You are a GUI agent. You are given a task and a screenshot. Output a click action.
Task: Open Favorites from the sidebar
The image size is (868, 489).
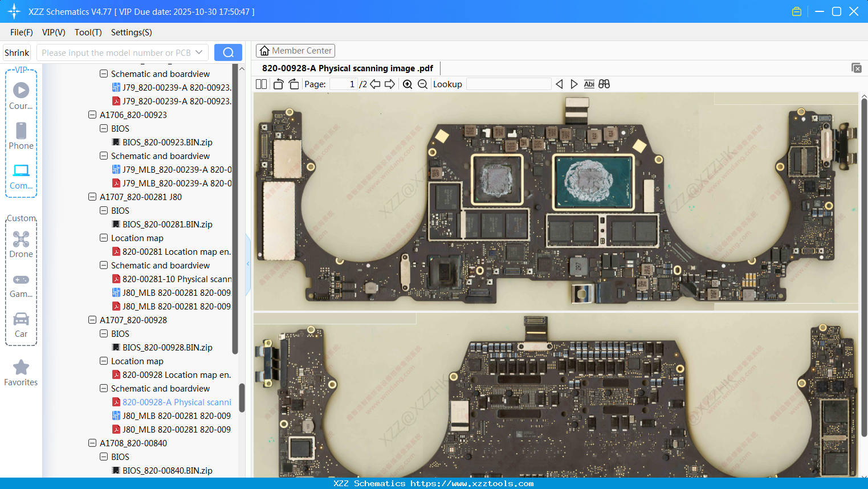click(21, 373)
